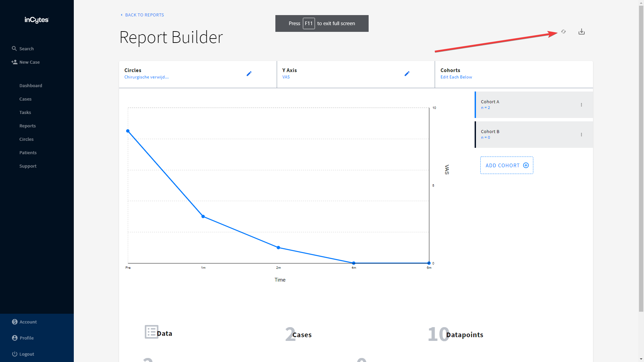Screen dimensions: 644x362
Task: Click the Pre data point on the chart
Action: [128, 131]
